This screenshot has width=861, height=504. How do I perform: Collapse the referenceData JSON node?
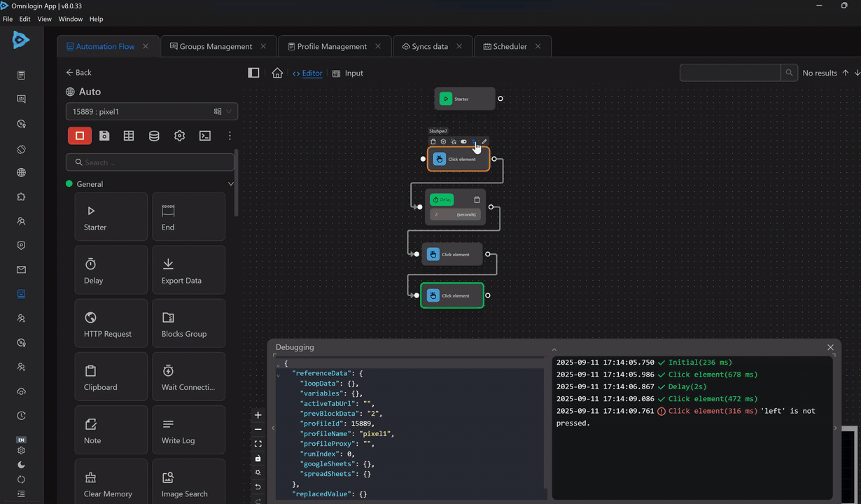coord(278,375)
